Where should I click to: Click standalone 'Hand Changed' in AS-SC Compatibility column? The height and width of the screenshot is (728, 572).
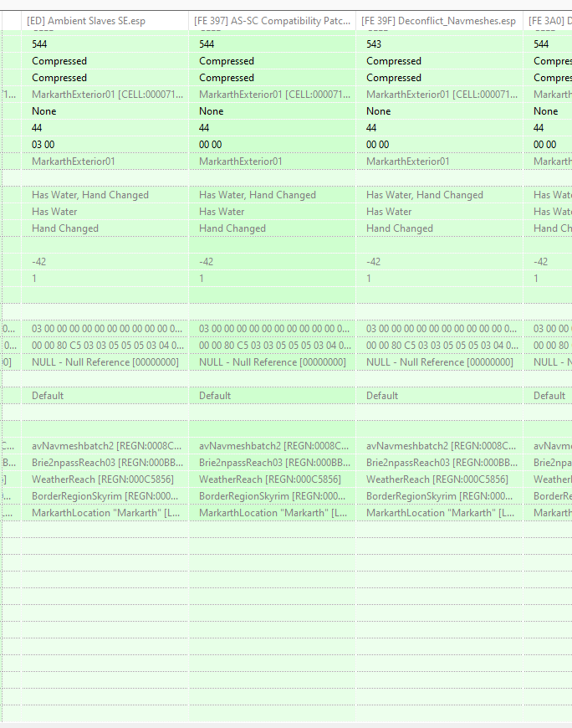click(x=232, y=228)
